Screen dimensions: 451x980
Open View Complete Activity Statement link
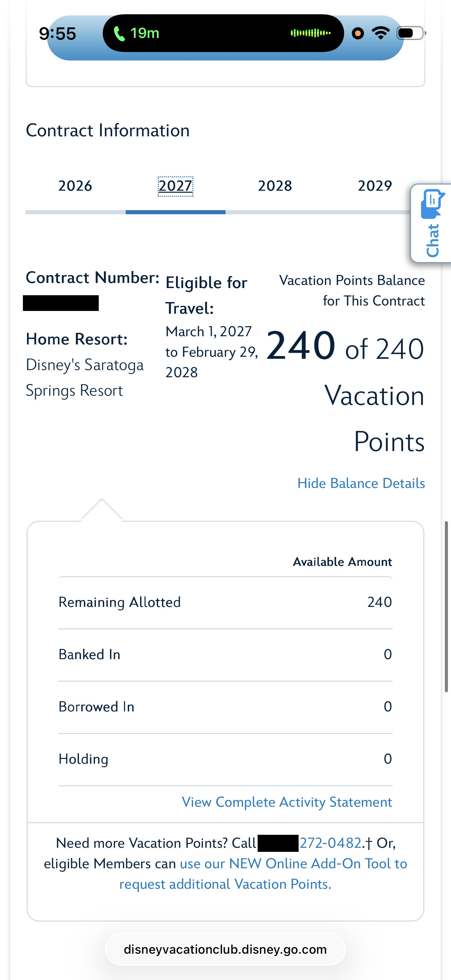point(287,802)
